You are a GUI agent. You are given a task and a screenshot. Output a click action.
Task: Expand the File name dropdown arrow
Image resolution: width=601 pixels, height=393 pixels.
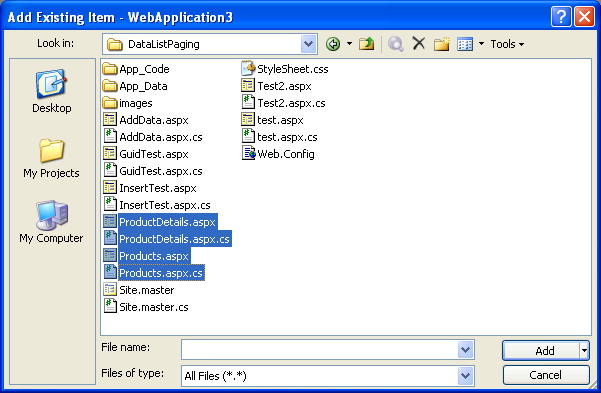(x=465, y=350)
